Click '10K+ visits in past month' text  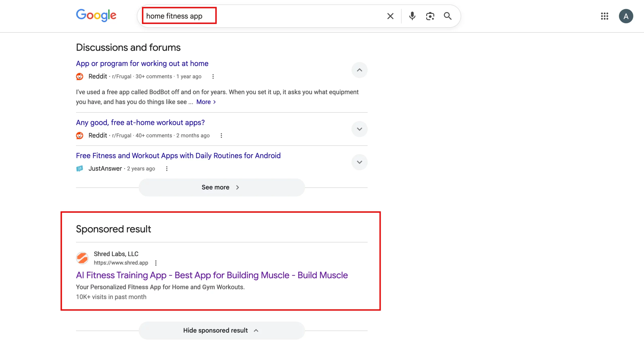[x=111, y=297]
